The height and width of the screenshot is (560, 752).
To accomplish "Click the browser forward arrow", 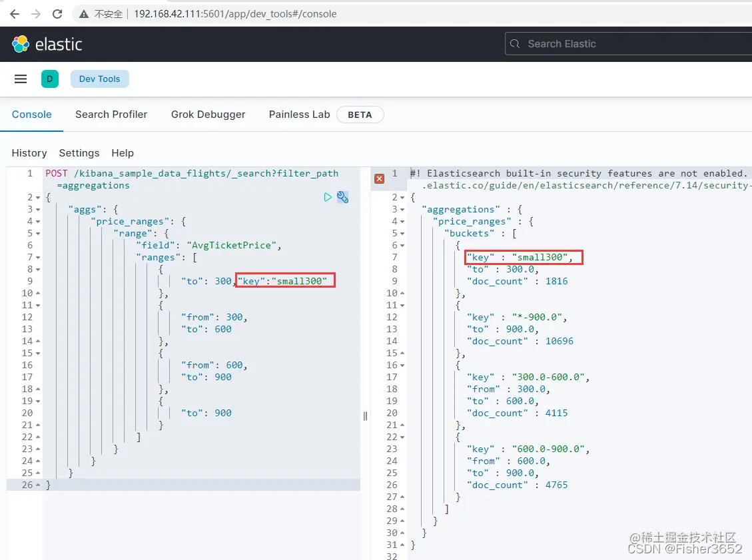I will point(36,14).
